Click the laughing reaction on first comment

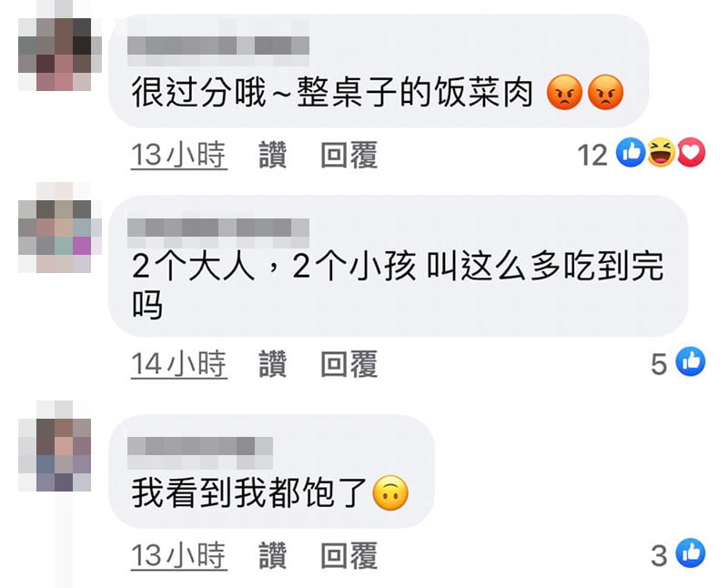[x=662, y=152]
